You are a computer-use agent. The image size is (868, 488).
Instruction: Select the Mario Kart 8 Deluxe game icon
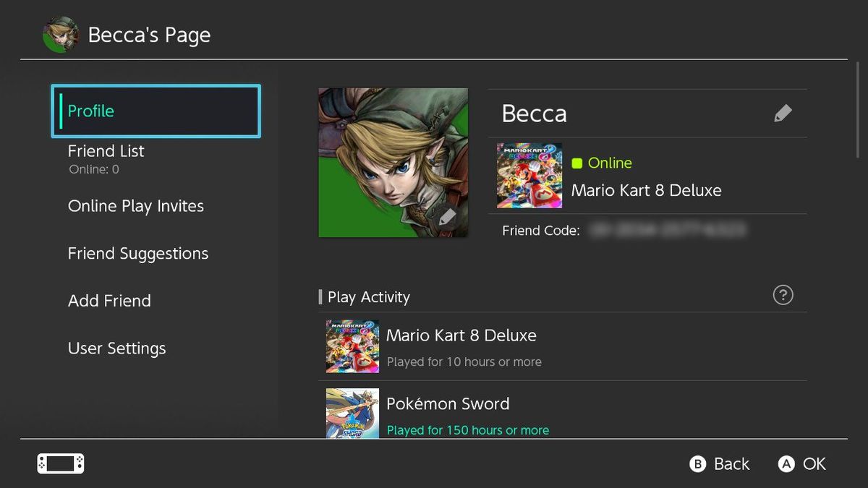529,175
